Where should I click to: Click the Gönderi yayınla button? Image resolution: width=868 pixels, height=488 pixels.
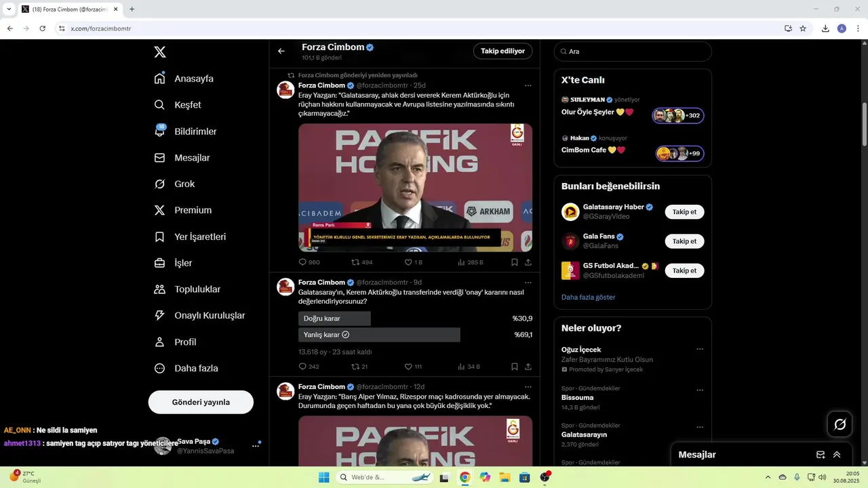click(201, 402)
